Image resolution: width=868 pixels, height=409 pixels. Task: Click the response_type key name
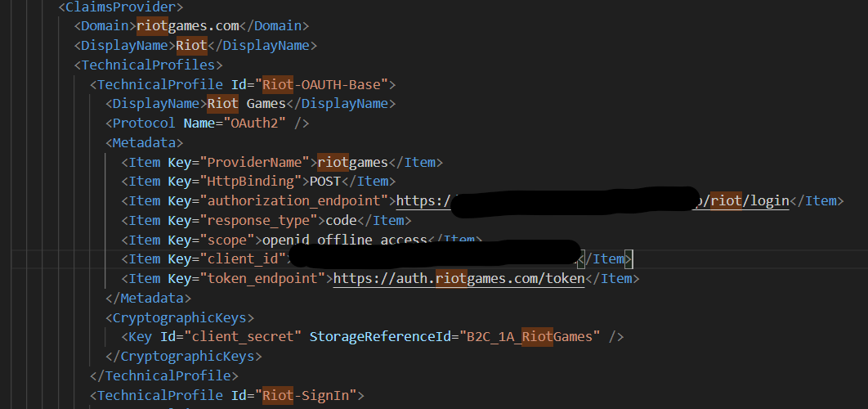tap(258, 221)
